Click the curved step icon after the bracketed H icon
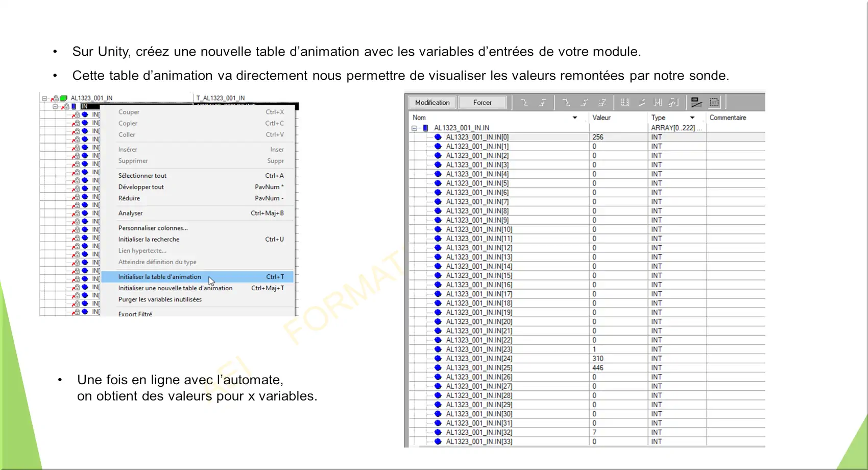Image resolution: width=868 pixels, height=470 pixels. pos(674,103)
